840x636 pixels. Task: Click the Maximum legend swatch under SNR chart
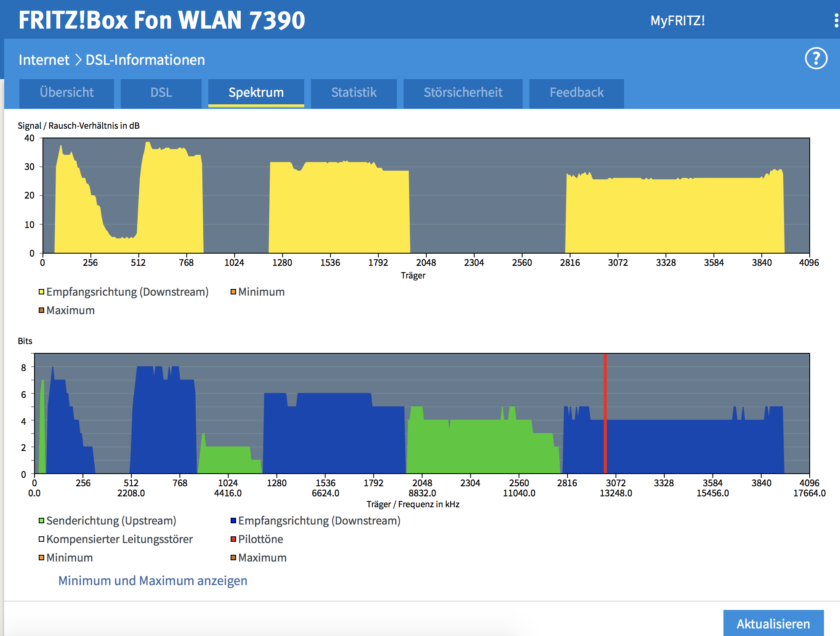click(x=41, y=310)
